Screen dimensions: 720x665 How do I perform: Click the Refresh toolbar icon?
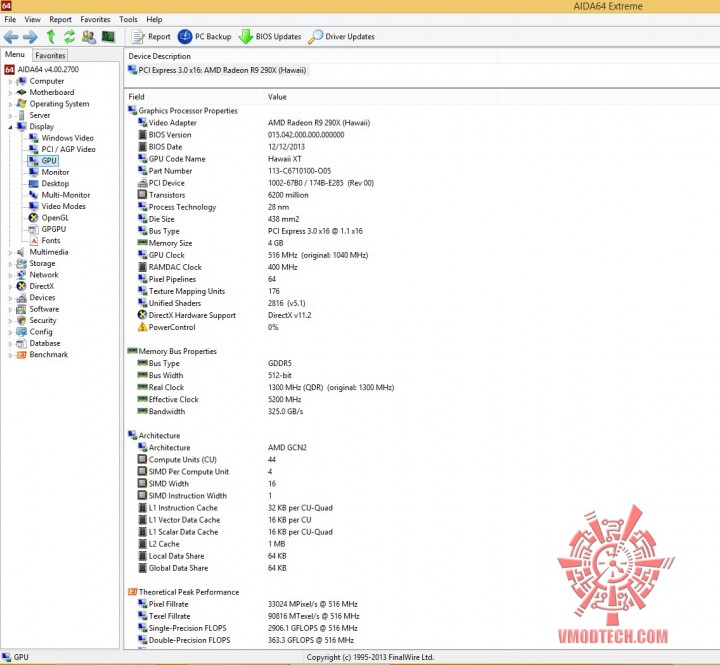pyautogui.click(x=69, y=37)
